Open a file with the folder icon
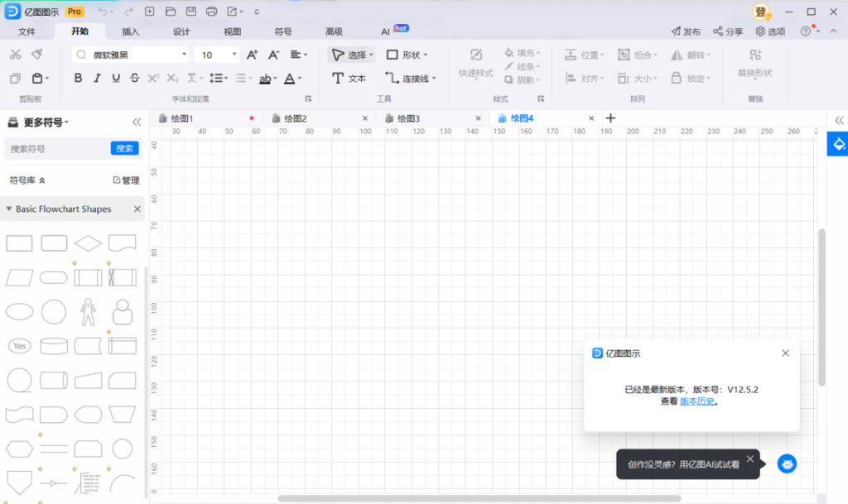Screen dimensions: 848x504 pos(171,12)
